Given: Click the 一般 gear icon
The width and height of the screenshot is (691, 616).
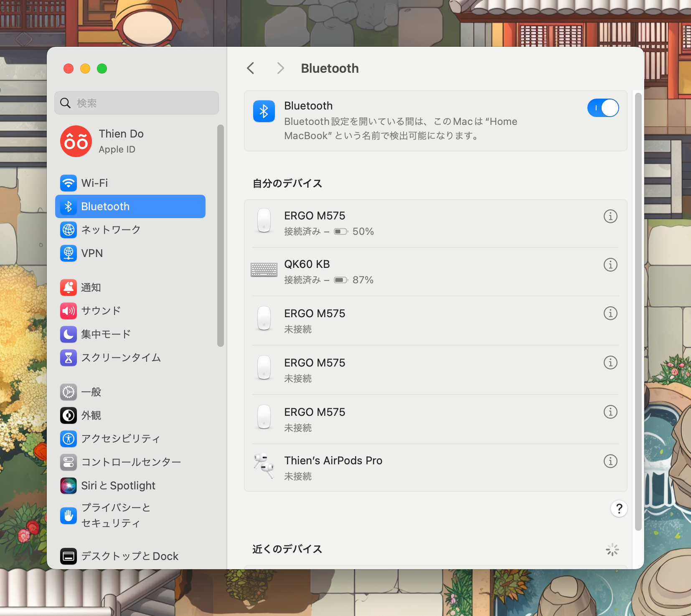Looking at the screenshot, I should tap(69, 392).
